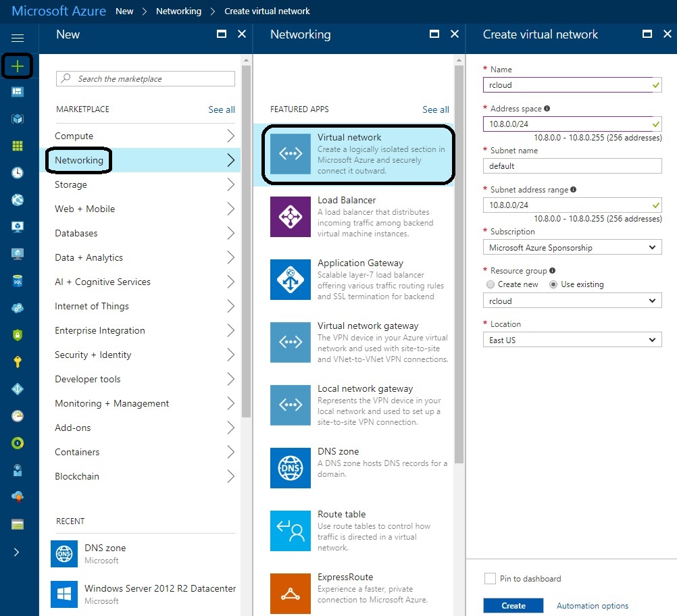This screenshot has height=616, width=677.
Task: Open the New resource plus icon
Action: pos(17,66)
